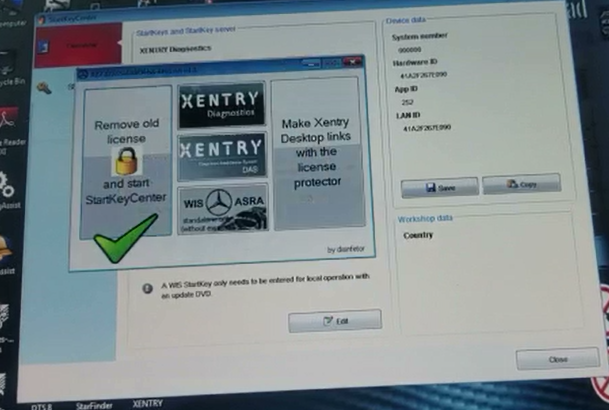This screenshot has height=410, width=609.
Task: Click the Country label in Workshop data
Action: pyautogui.click(x=418, y=235)
